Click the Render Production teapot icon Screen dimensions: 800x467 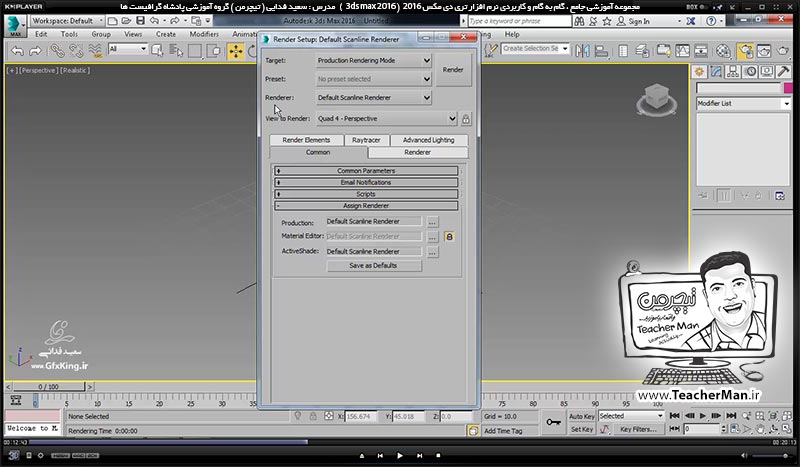[x=783, y=51]
